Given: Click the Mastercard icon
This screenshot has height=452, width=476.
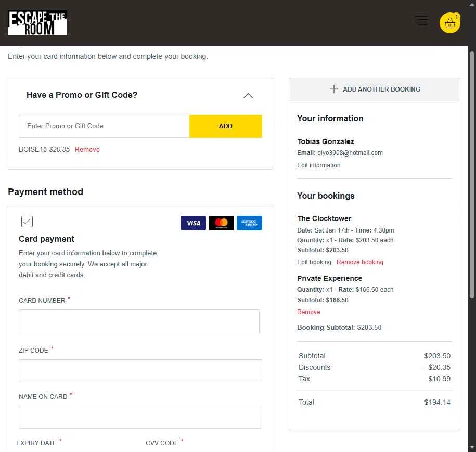Looking at the screenshot, I should pyautogui.click(x=221, y=223).
